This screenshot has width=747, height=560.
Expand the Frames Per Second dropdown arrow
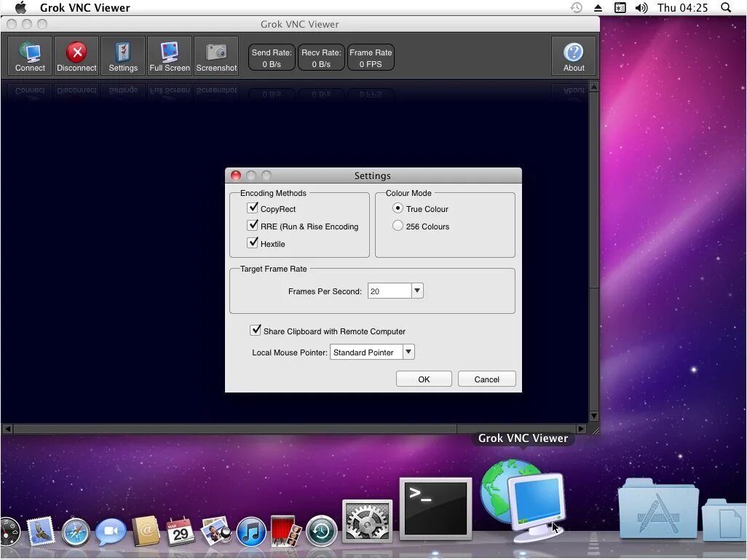click(x=417, y=291)
